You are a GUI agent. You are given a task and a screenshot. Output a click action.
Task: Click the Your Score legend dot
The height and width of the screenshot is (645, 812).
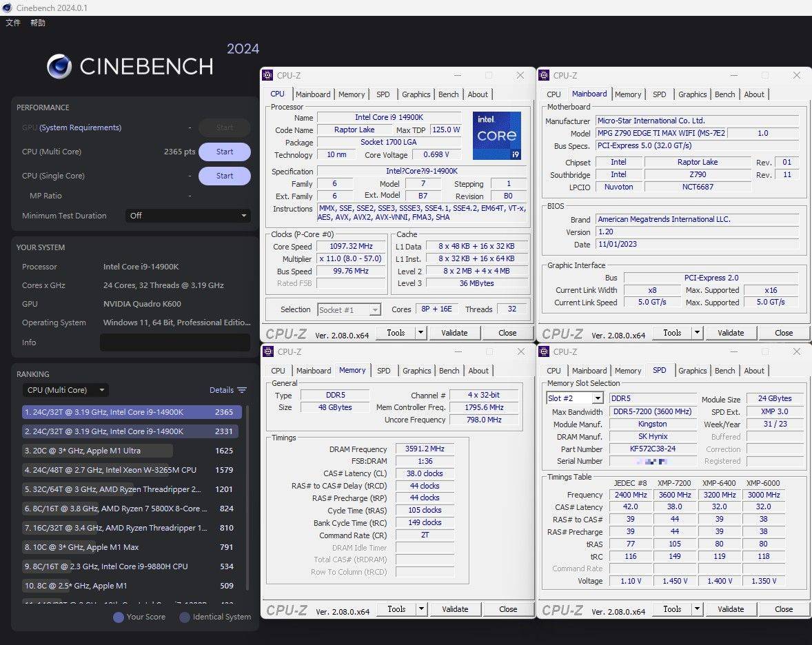pos(119,617)
